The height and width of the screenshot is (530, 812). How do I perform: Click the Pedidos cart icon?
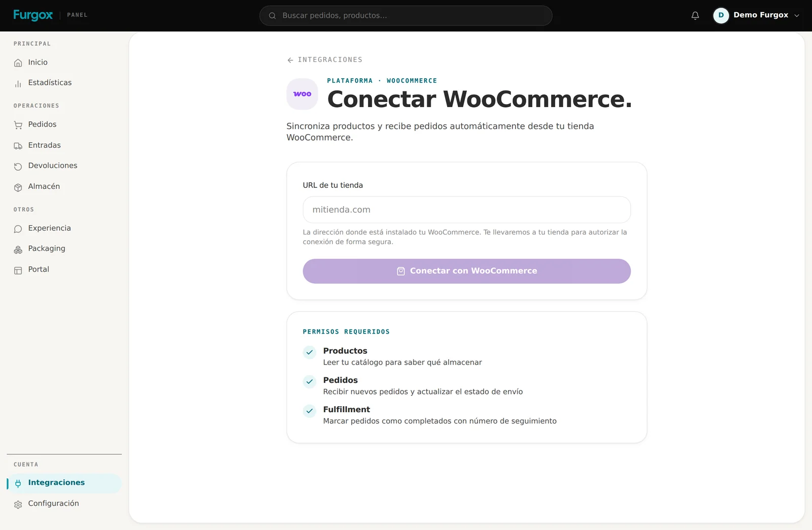click(x=18, y=125)
